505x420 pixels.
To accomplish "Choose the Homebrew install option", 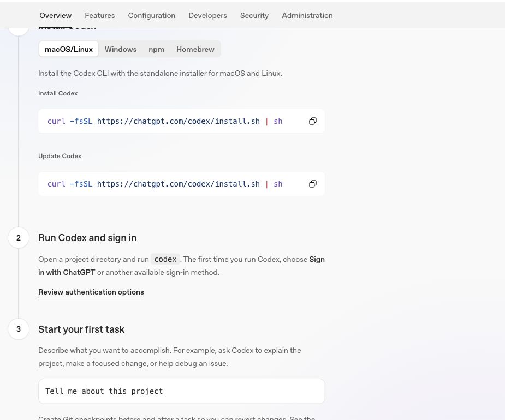I will pos(195,49).
